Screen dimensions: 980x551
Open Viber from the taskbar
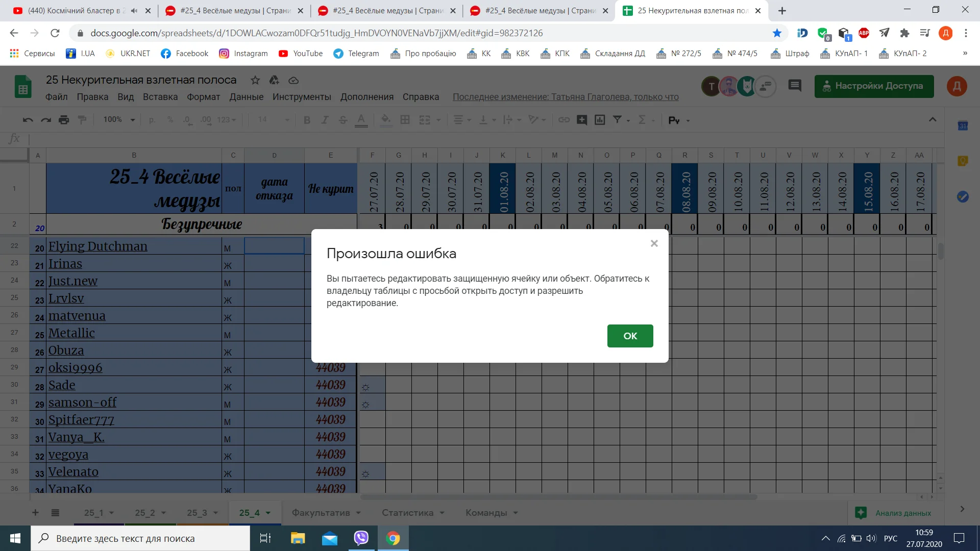[x=361, y=538]
